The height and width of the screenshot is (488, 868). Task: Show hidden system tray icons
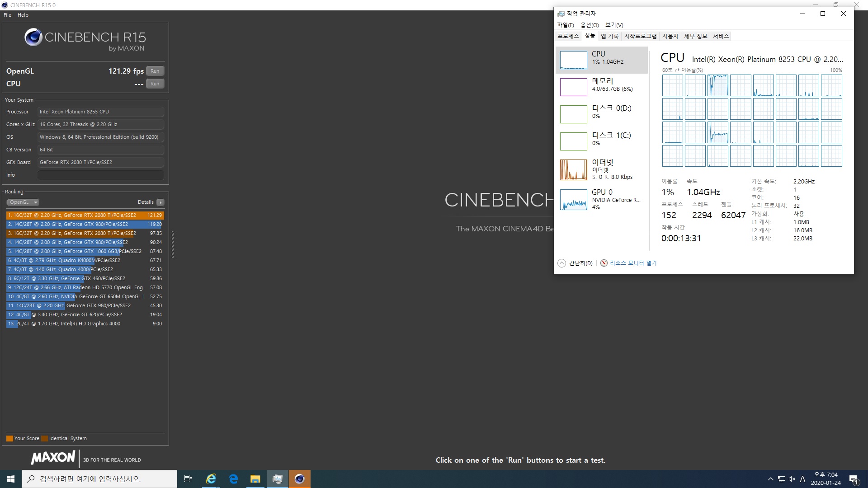[x=770, y=479]
